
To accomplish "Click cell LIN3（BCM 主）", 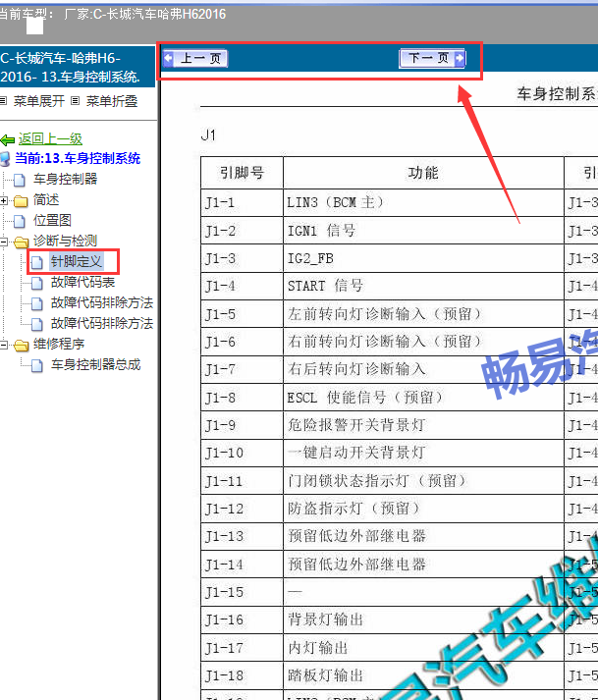I will pos(423,202).
